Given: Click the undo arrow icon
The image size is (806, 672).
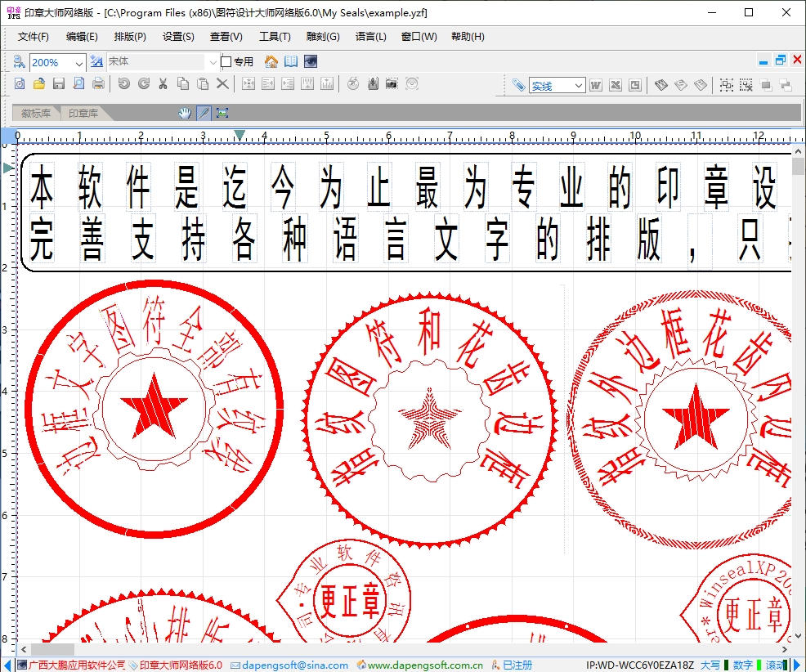Looking at the screenshot, I should tap(123, 83).
